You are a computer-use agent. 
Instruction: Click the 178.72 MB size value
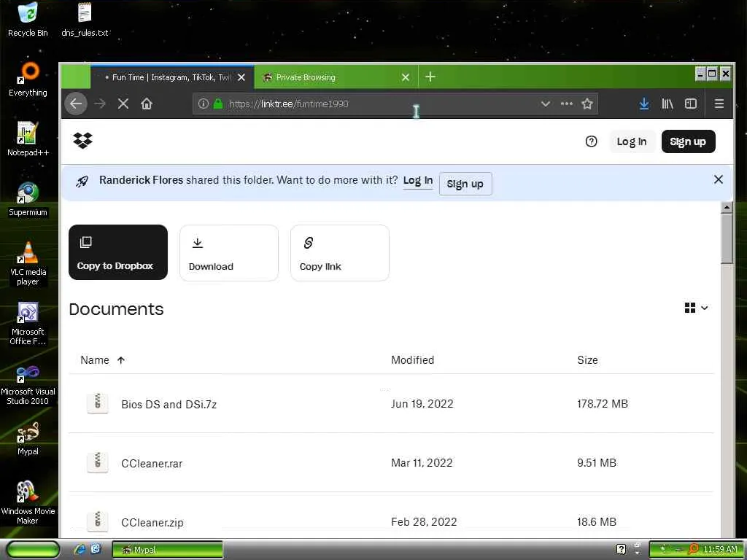click(x=602, y=404)
